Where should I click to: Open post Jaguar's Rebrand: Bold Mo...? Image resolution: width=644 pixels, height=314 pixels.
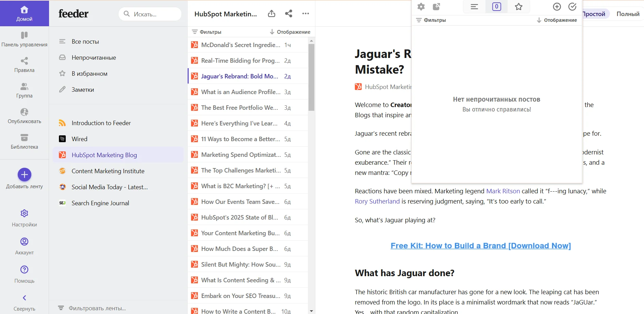point(248,76)
